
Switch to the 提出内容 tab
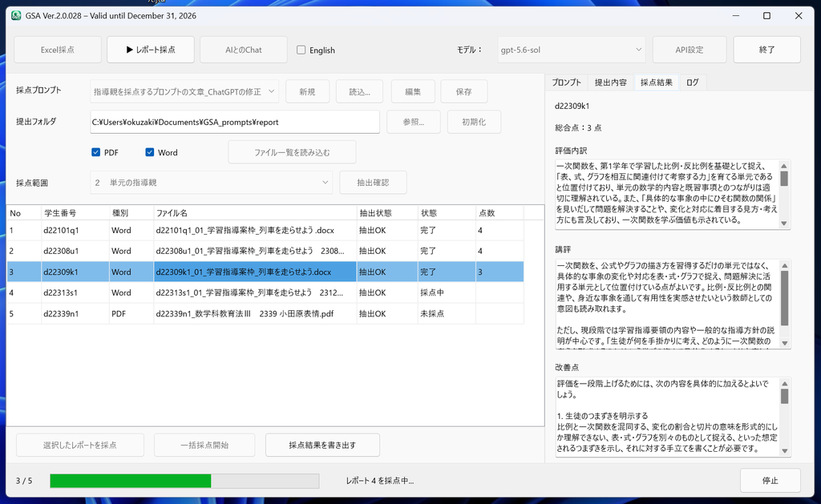[x=610, y=83]
